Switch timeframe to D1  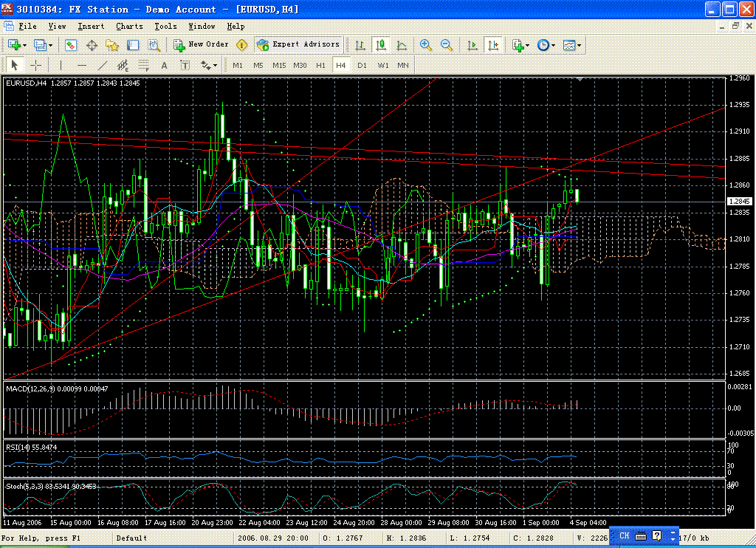click(x=362, y=65)
